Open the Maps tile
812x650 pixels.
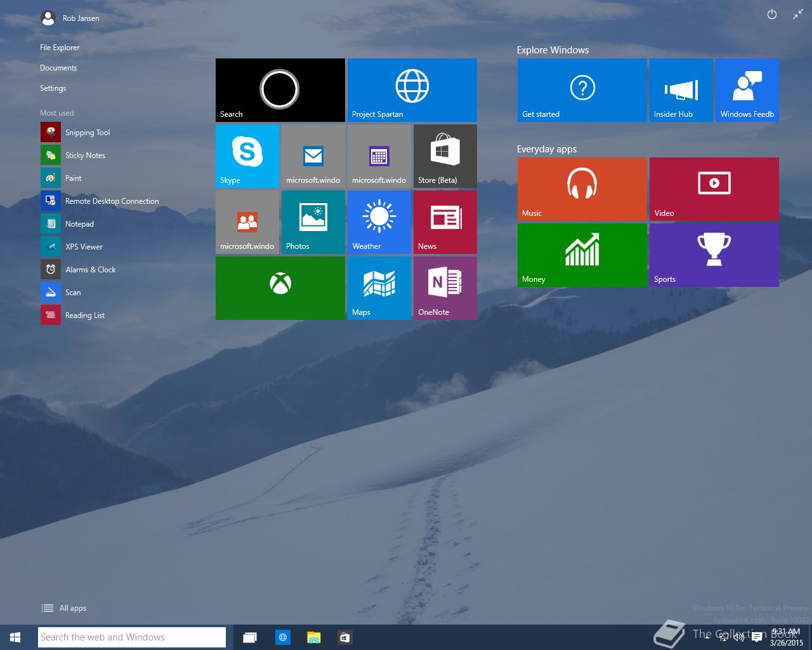point(379,288)
